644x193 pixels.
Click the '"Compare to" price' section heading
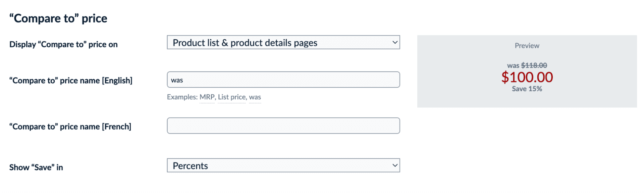(58, 18)
